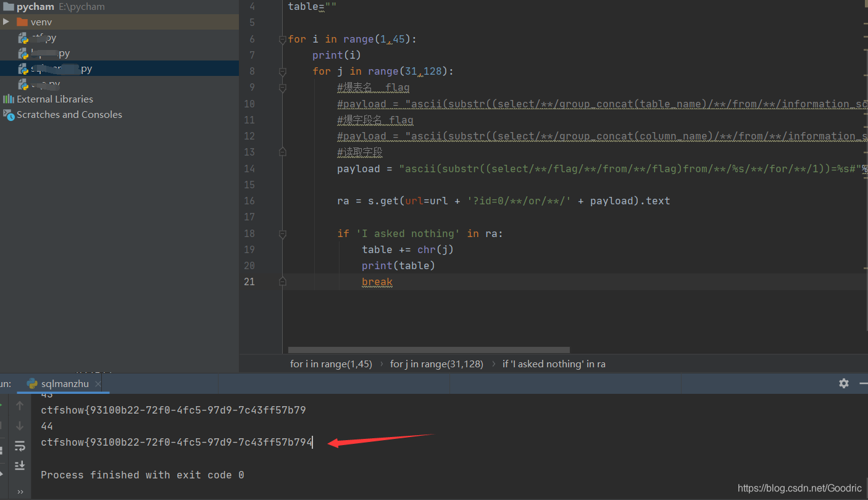868x500 pixels.
Task: Click the editor horizontal scrollbar thumb
Action: pos(428,350)
